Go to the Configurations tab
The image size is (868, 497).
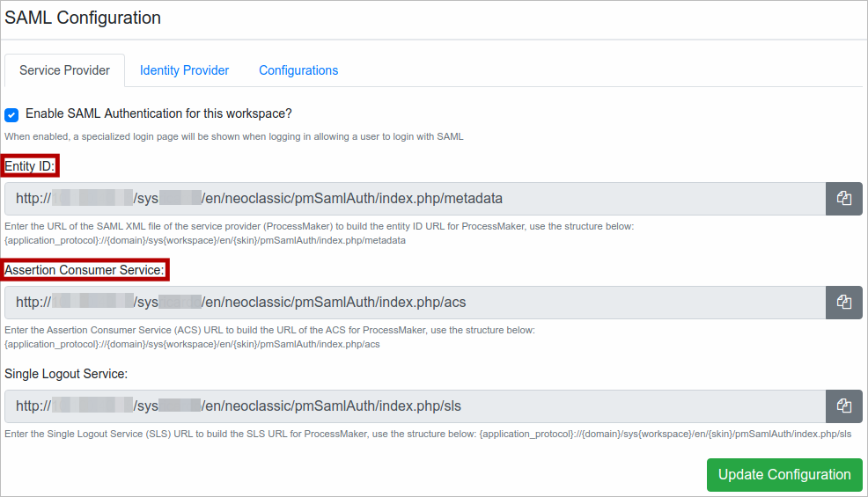coord(298,70)
